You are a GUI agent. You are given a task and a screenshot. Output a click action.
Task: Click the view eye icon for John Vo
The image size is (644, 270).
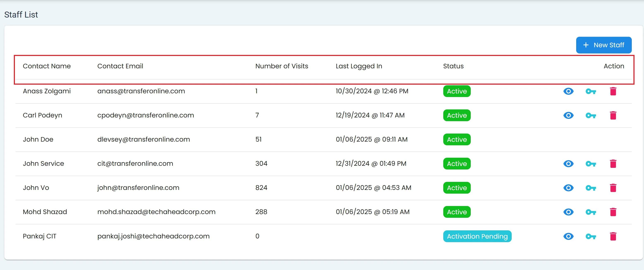pos(568,188)
